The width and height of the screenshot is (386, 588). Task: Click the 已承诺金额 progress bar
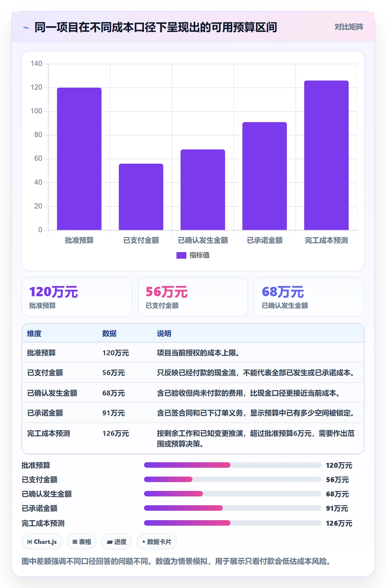(233, 508)
